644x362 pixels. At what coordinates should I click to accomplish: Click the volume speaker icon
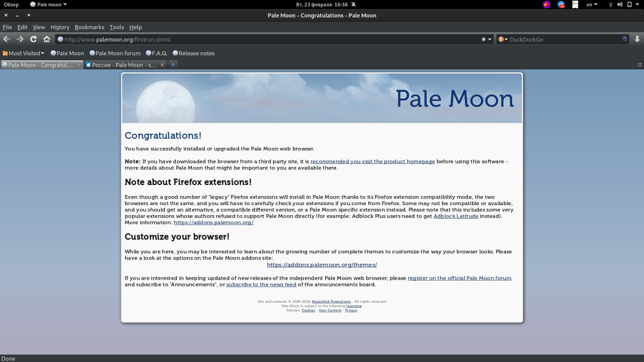pos(620,5)
